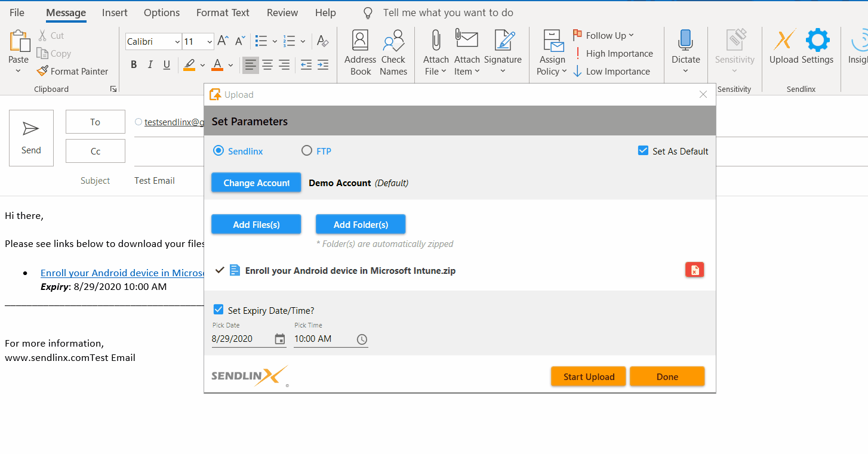The width and height of the screenshot is (868, 454).
Task: Click the Pick Time field showing 10:00 AM
Action: (x=331, y=339)
